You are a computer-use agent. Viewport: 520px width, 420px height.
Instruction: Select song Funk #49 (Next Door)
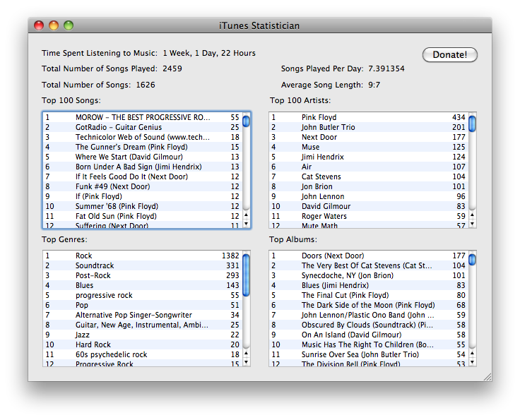coord(143,186)
